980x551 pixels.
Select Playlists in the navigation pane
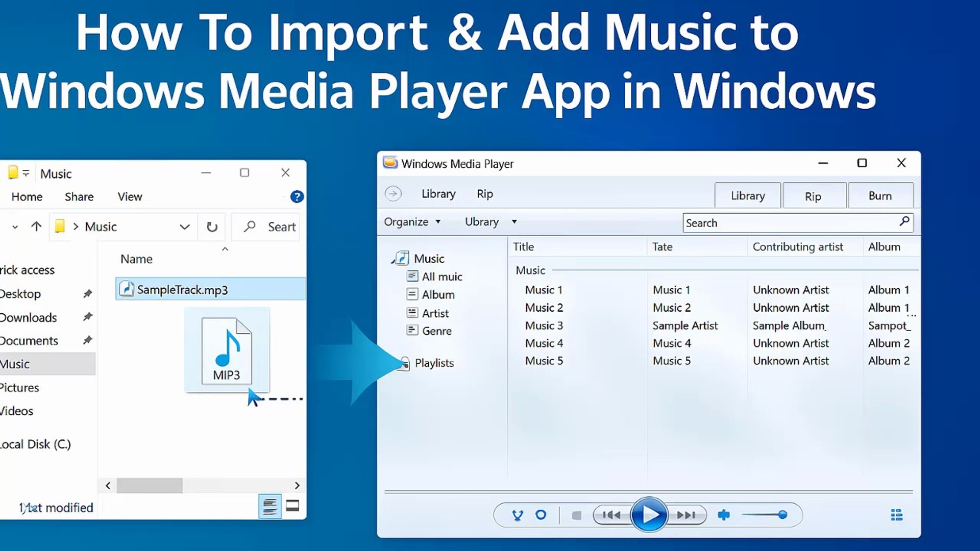click(x=434, y=363)
